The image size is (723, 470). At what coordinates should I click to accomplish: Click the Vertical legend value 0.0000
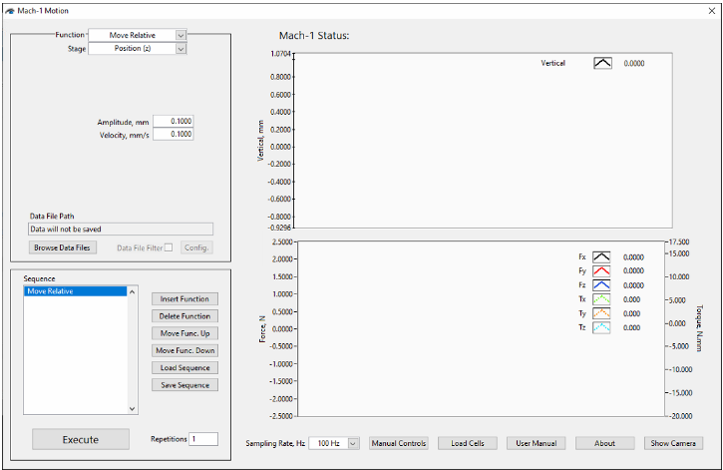[x=634, y=64]
